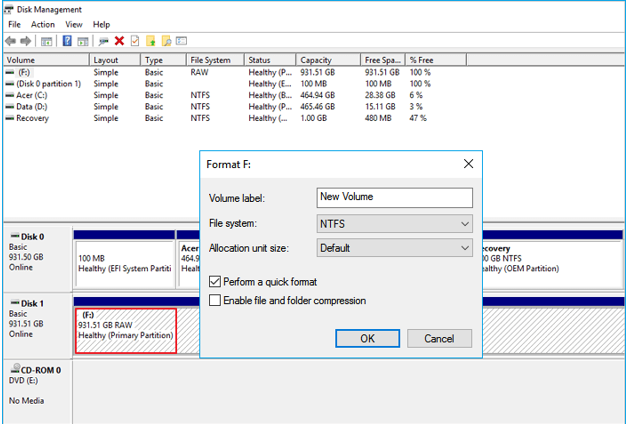Viewport: 627px width, 424px height.
Task: Open the View menu
Action: (x=74, y=24)
